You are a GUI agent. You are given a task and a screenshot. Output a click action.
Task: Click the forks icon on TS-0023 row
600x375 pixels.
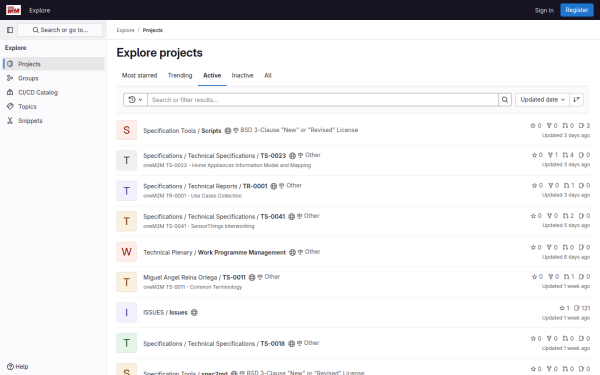click(x=550, y=155)
